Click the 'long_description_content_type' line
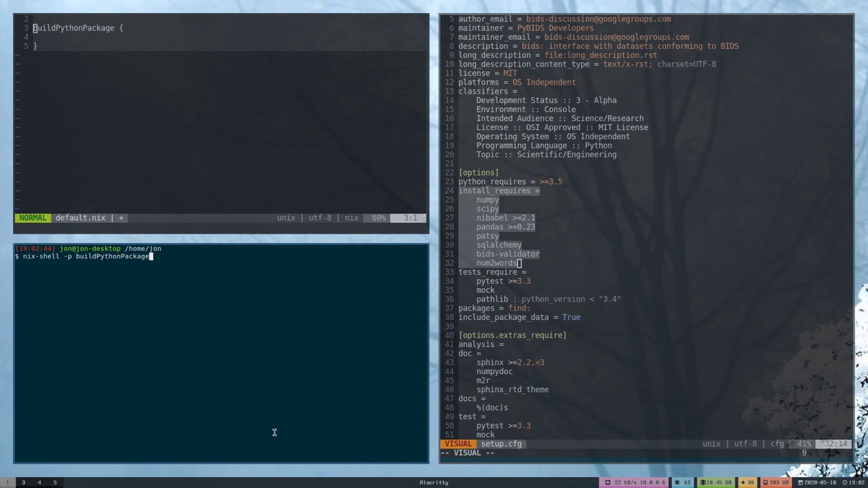The height and width of the screenshot is (488, 868). pos(587,64)
